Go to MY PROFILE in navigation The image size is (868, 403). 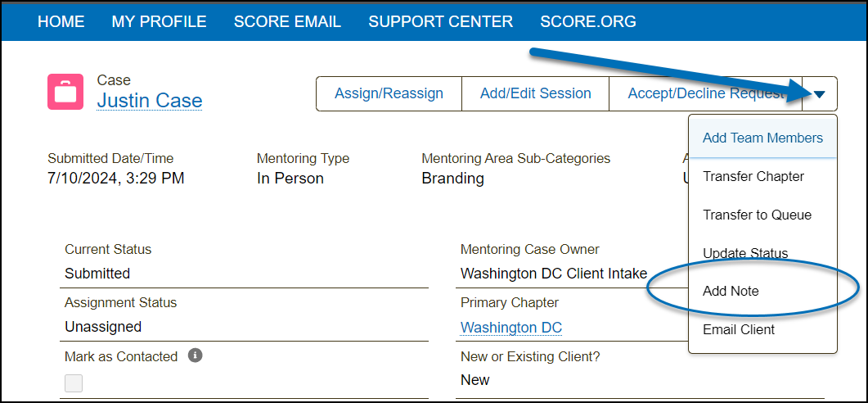click(x=159, y=22)
